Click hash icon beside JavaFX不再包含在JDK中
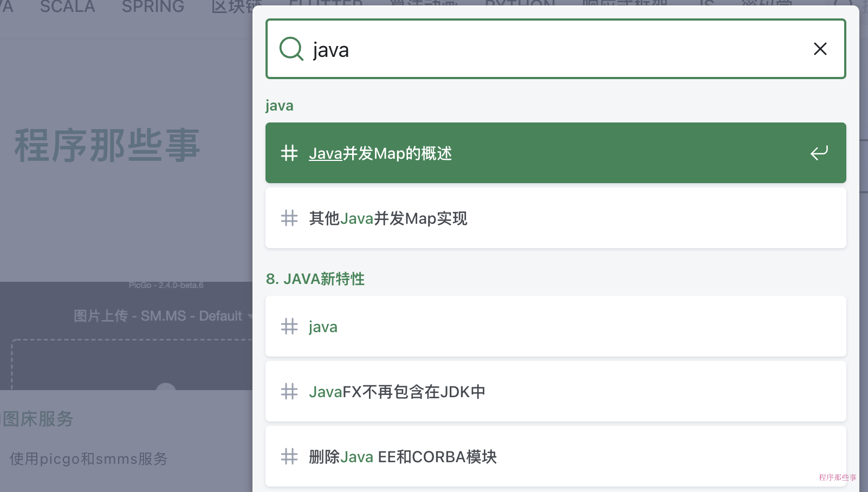This screenshot has height=492, width=868. click(x=289, y=392)
